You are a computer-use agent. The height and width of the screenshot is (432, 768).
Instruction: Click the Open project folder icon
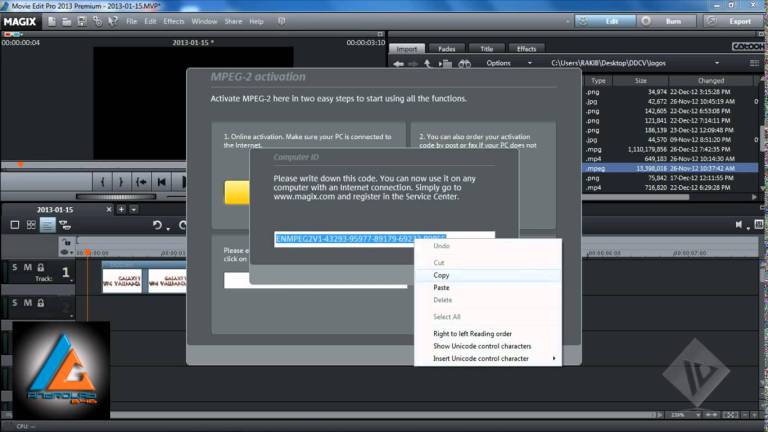coord(67,22)
